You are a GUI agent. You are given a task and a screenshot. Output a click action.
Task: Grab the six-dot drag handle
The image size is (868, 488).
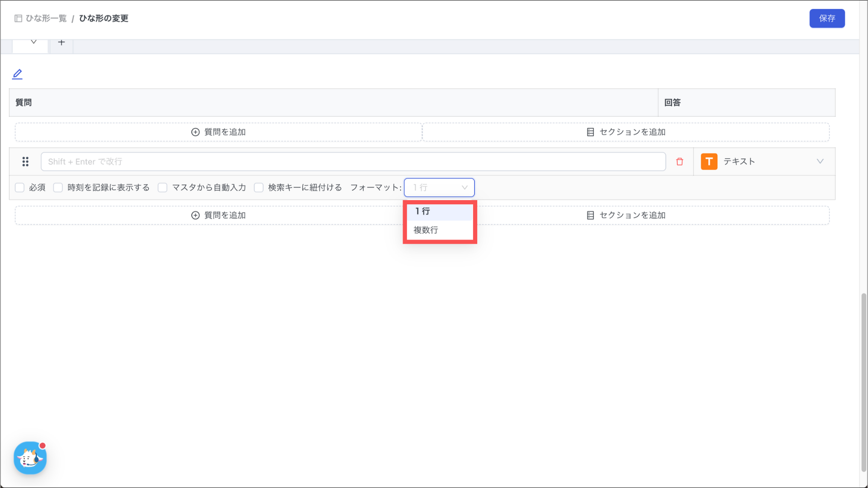click(25, 162)
